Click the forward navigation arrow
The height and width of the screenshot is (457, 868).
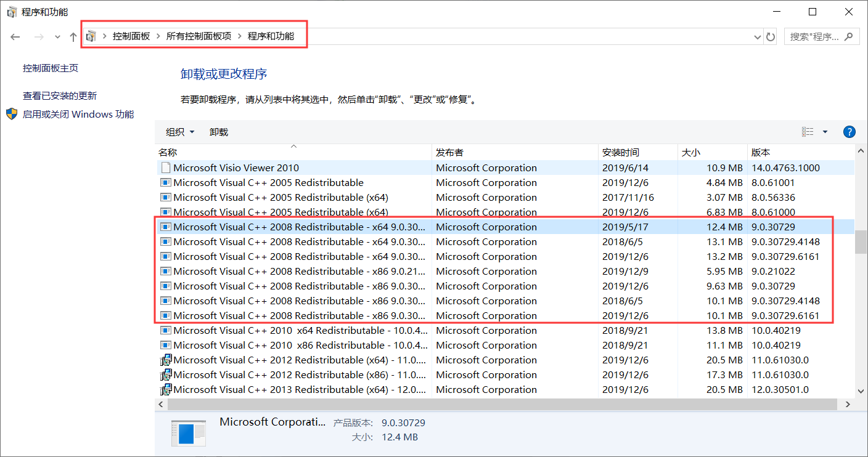39,37
